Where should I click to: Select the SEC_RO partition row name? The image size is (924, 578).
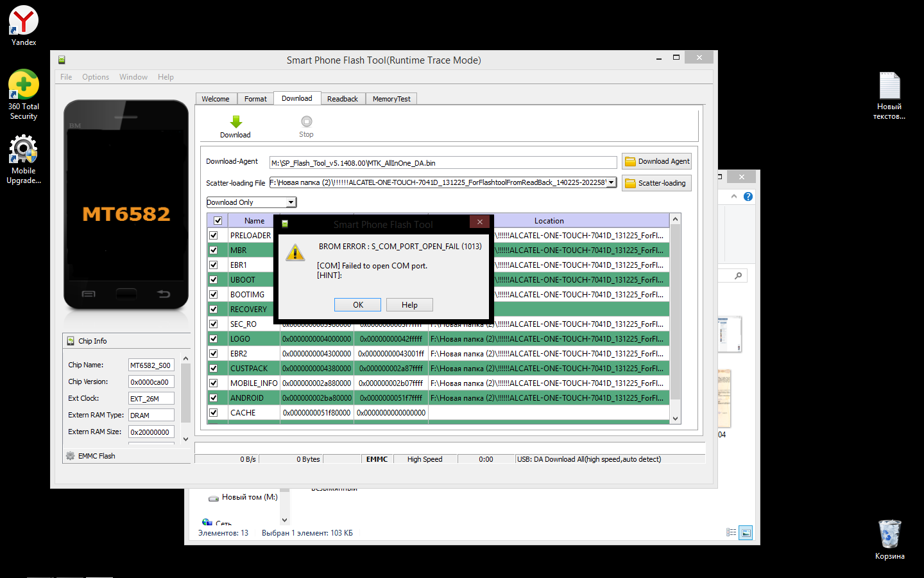tap(244, 324)
